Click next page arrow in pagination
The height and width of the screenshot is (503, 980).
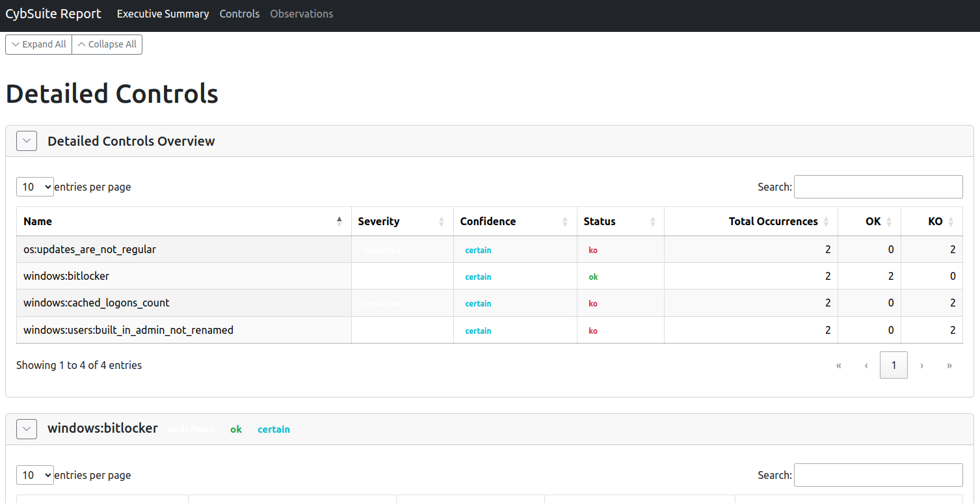[x=921, y=365]
